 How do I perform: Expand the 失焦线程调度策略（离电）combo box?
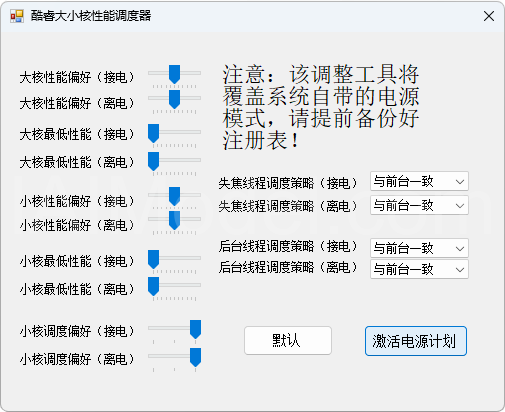(419, 205)
